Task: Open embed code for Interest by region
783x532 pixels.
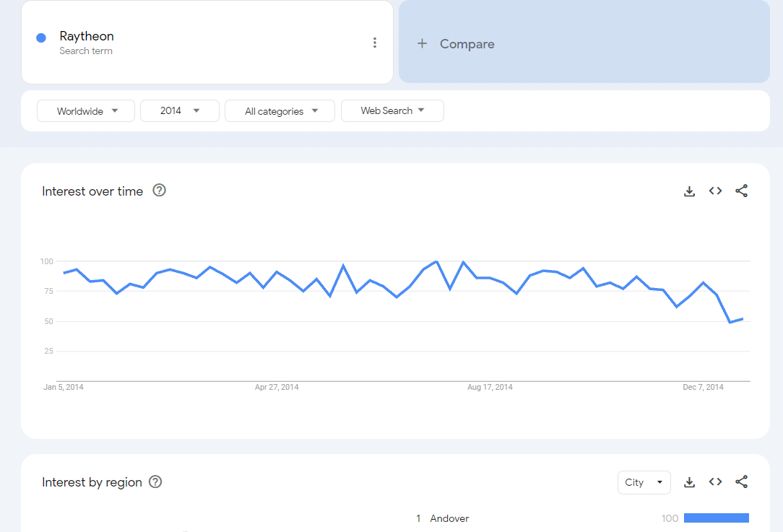Action: point(715,482)
